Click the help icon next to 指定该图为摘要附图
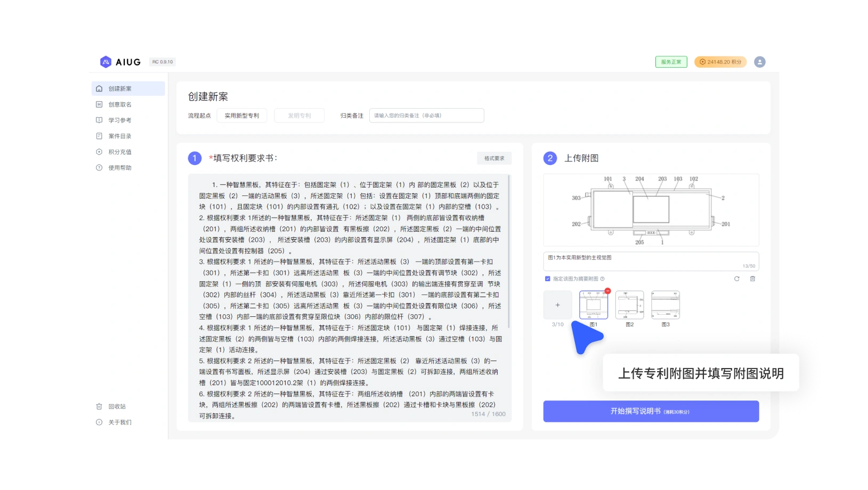Screen dimensions: 868x490 tap(602, 279)
